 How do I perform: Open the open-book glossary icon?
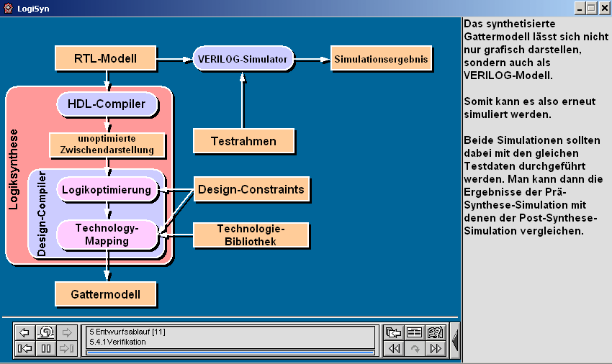[435, 332]
